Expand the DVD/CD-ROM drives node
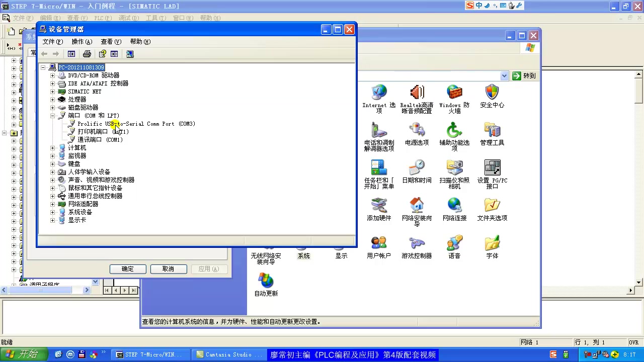The width and height of the screenshot is (644, 362). [53, 75]
